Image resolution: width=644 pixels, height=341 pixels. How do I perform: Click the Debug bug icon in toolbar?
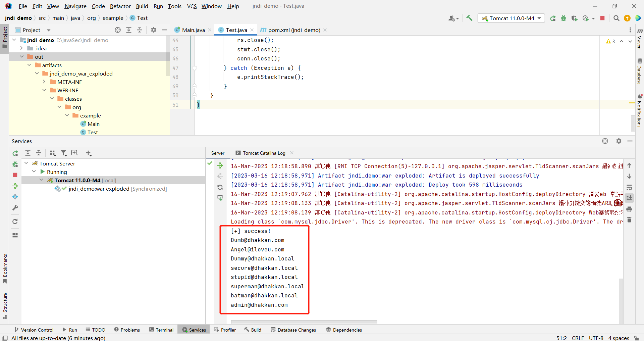pos(563,18)
